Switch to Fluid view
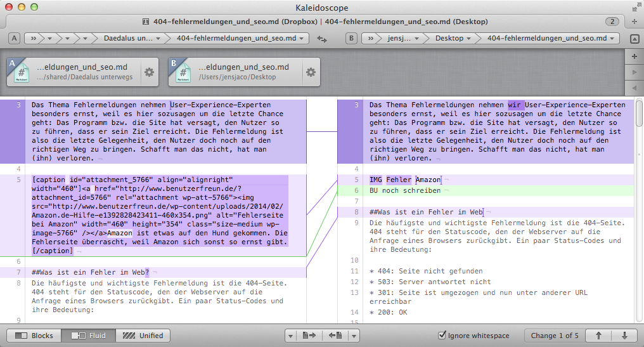This screenshot has height=347, width=644. pyautogui.click(x=88, y=336)
